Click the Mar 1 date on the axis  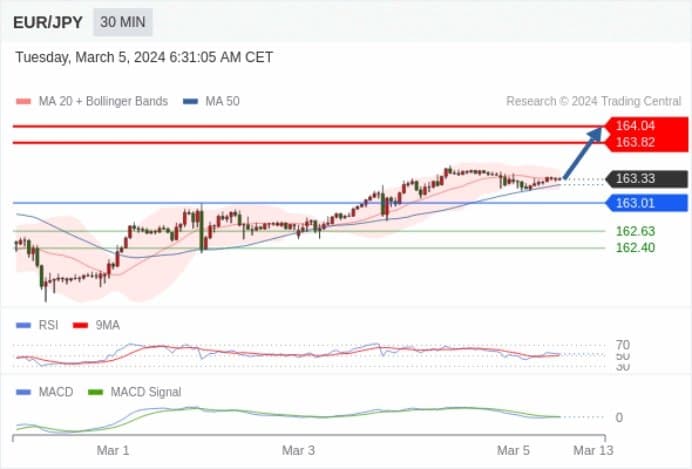pyautogui.click(x=113, y=450)
